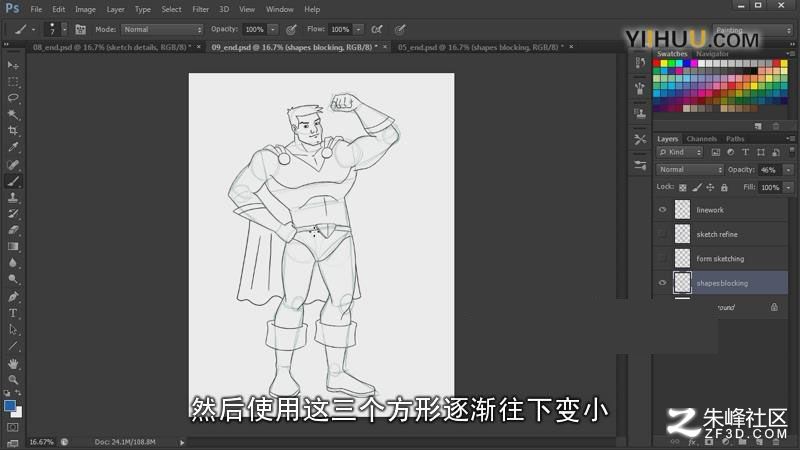Show the sketch refine layer
800x450 pixels.
tap(662, 234)
